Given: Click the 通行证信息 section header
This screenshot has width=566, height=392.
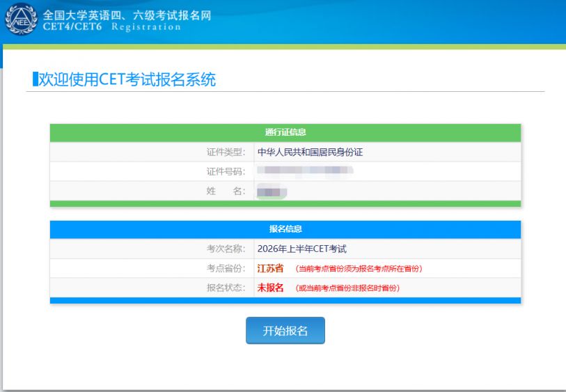Looking at the screenshot, I should click(x=285, y=132).
